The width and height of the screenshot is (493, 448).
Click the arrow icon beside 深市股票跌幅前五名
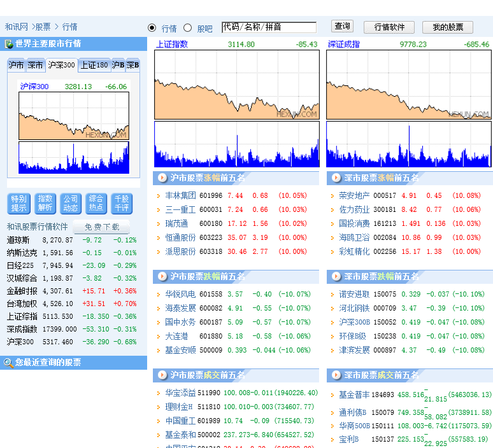coord(336,276)
